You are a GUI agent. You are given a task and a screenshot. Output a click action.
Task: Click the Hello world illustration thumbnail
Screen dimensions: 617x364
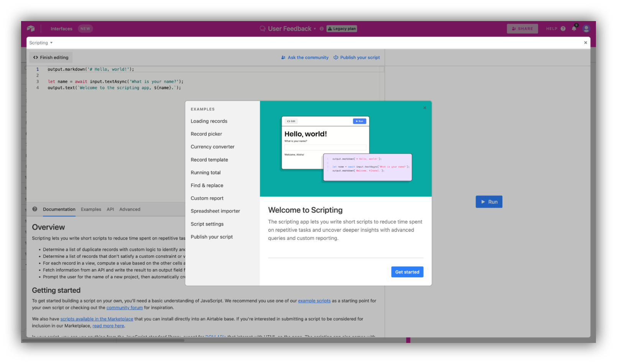click(346, 149)
